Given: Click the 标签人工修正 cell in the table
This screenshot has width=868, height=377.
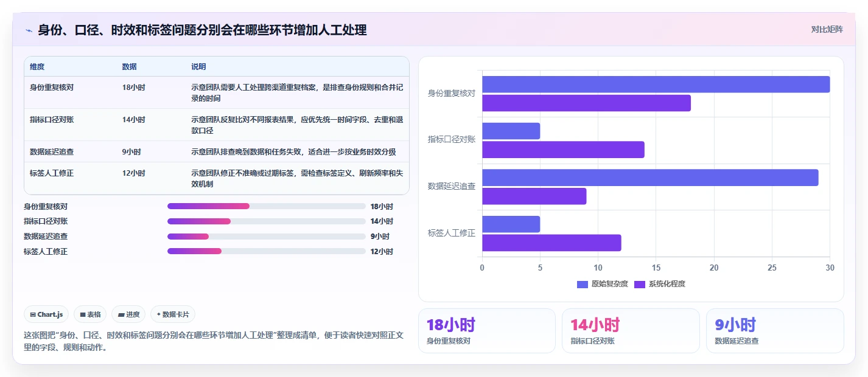Looking at the screenshot, I should [52, 173].
